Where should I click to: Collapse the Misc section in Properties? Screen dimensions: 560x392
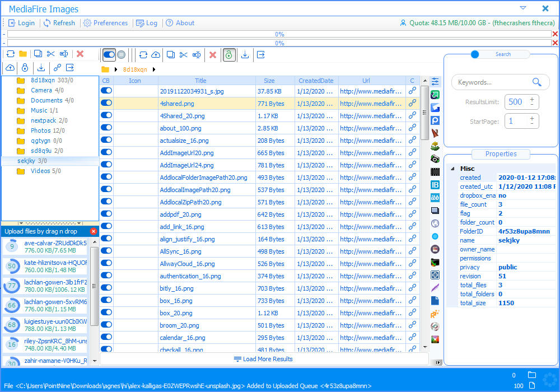(452, 169)
